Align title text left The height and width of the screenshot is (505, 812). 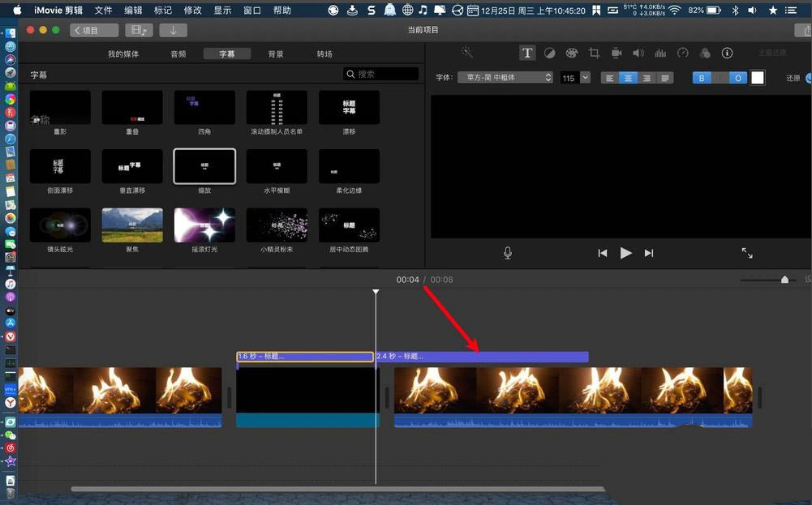[610, 78]
